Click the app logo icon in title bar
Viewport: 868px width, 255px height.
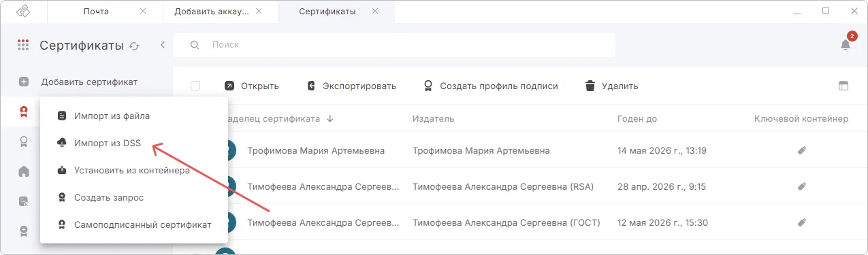pos(22,12)
